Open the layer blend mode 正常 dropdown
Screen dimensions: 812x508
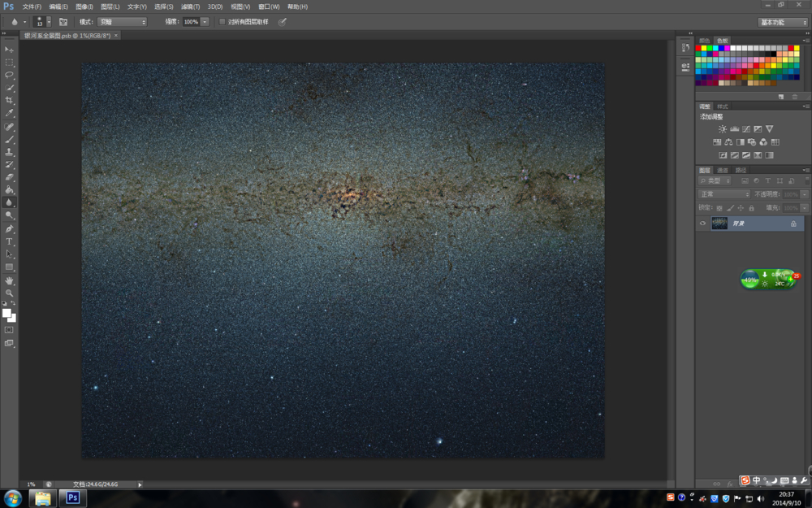click(x=724, y=195)
